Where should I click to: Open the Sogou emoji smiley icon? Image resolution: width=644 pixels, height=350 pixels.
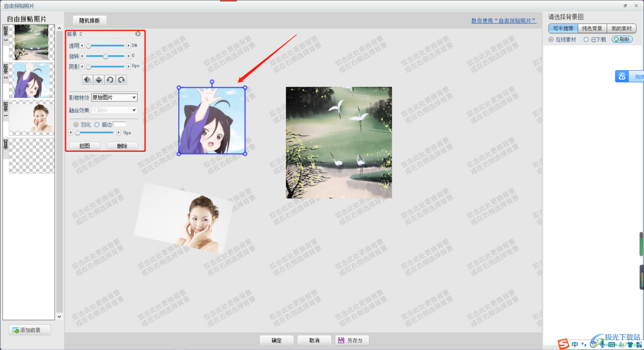593,344
